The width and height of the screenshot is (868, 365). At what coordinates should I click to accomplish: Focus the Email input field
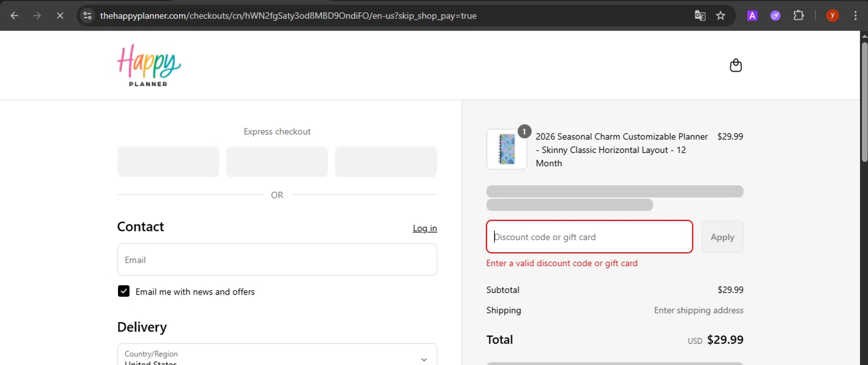click(x=277, y=260)
